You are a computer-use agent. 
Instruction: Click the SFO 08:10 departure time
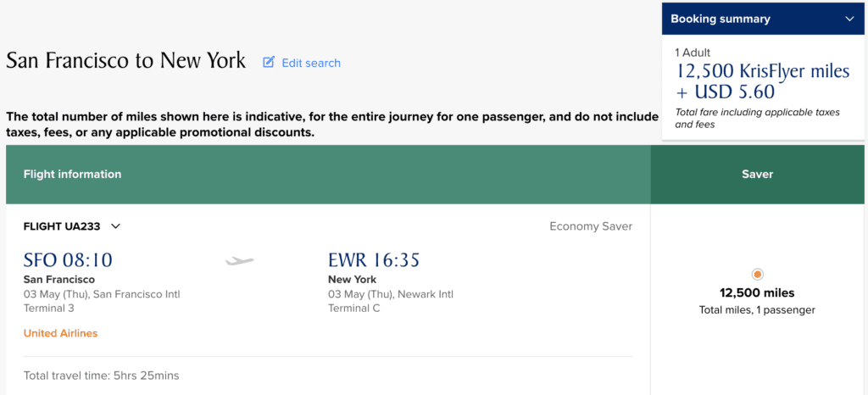point(68,260)
